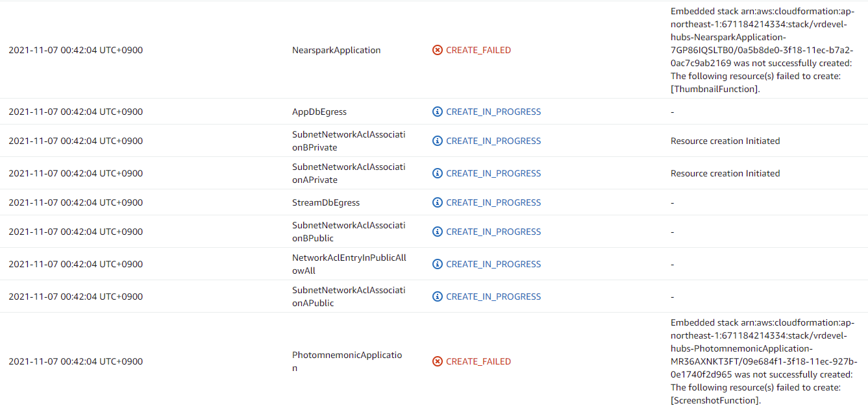Click the timestamp in SubnetNetworkAclAssociationAPrivate row

pos(75,173)
